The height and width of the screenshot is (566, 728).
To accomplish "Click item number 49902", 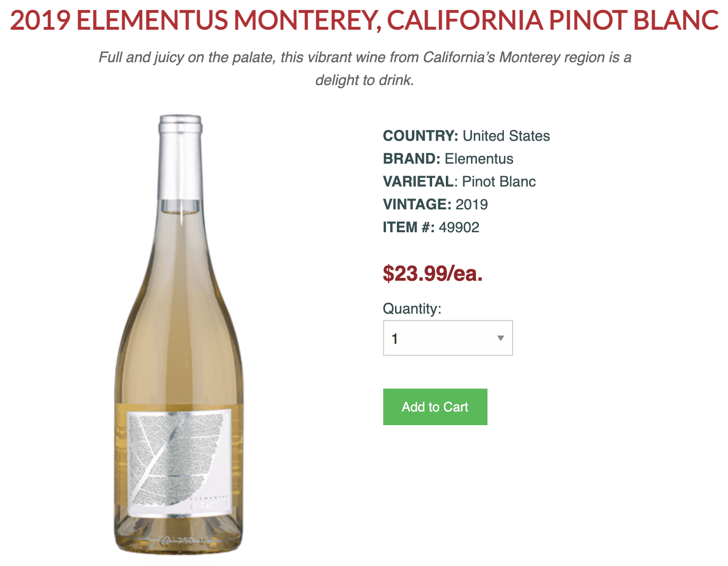I will click(459, 227).
